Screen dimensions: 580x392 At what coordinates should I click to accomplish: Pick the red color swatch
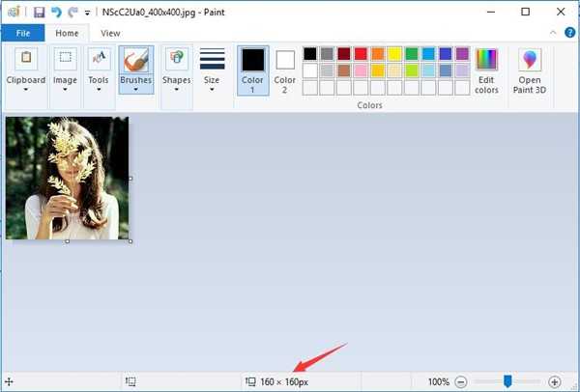pos(361,54)
